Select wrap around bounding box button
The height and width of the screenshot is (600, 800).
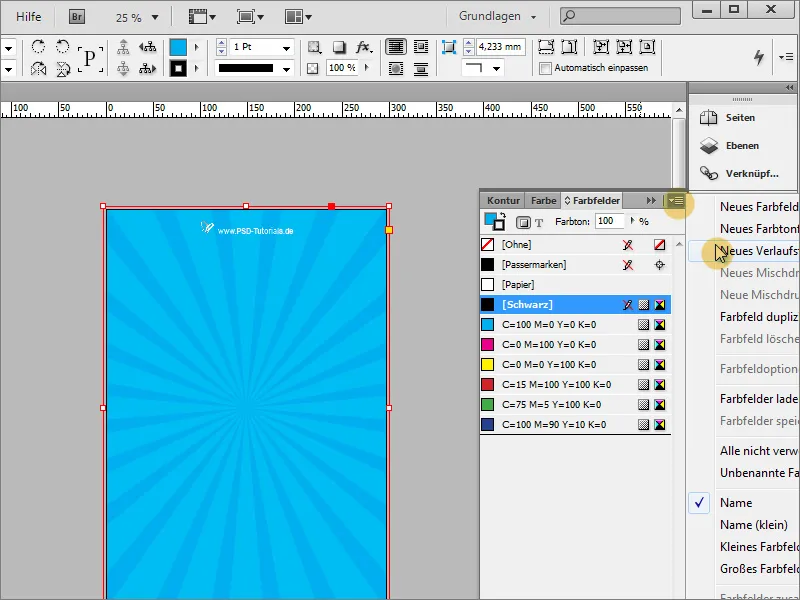[x=421, y=47]
